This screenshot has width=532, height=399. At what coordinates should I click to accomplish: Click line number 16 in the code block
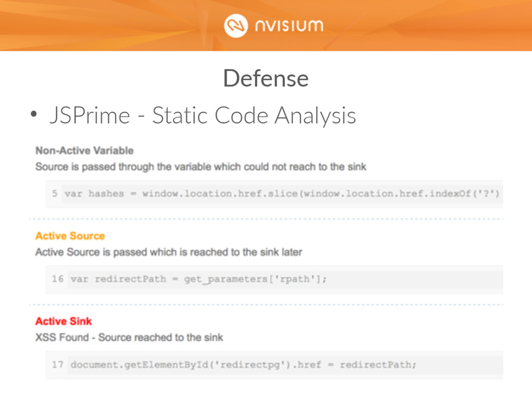[57, 279]
